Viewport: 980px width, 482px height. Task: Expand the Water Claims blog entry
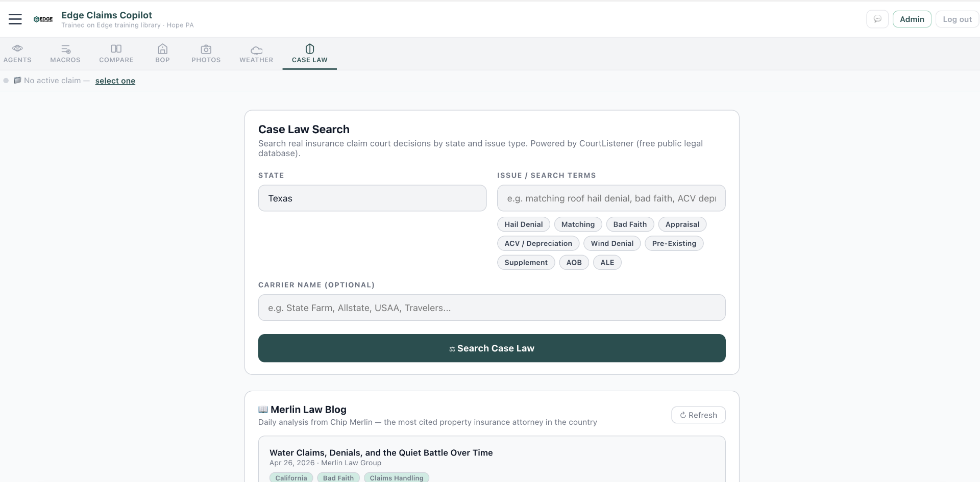[x=381, y=452]
